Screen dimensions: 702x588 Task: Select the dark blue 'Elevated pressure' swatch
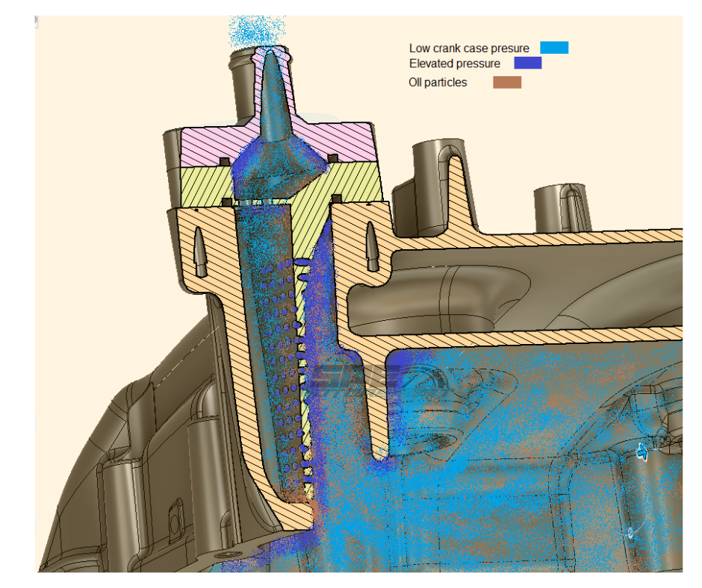[x=526, y=64]
